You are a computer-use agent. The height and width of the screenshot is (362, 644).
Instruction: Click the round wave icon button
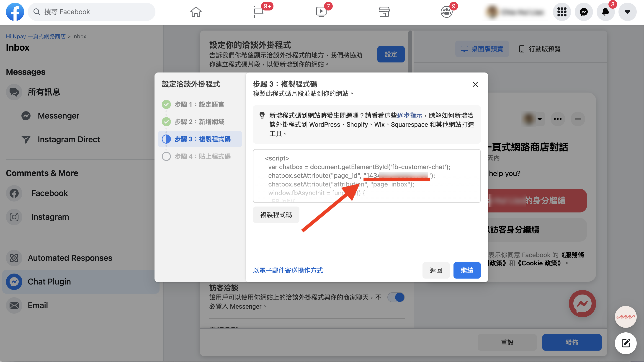tap(626, 317)
